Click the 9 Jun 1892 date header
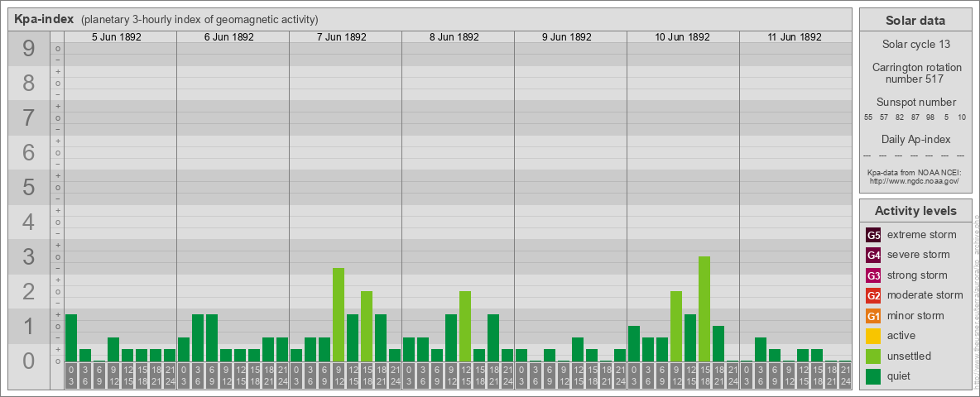 click(566, 37)
